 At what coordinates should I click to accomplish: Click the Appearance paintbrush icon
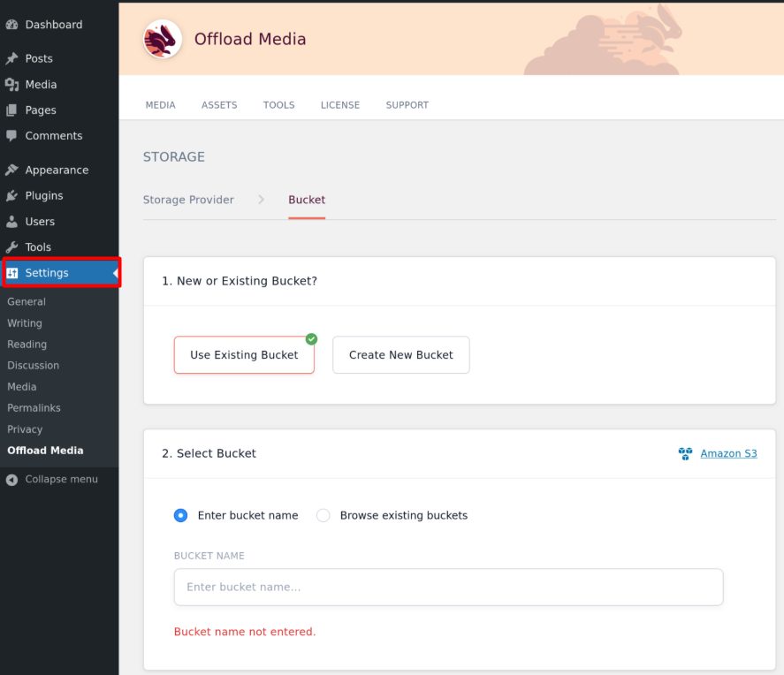[12, 170]
